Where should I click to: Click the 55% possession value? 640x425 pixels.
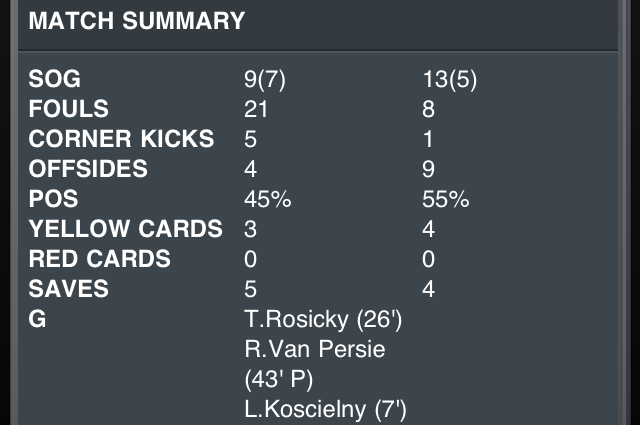[446, 199]
